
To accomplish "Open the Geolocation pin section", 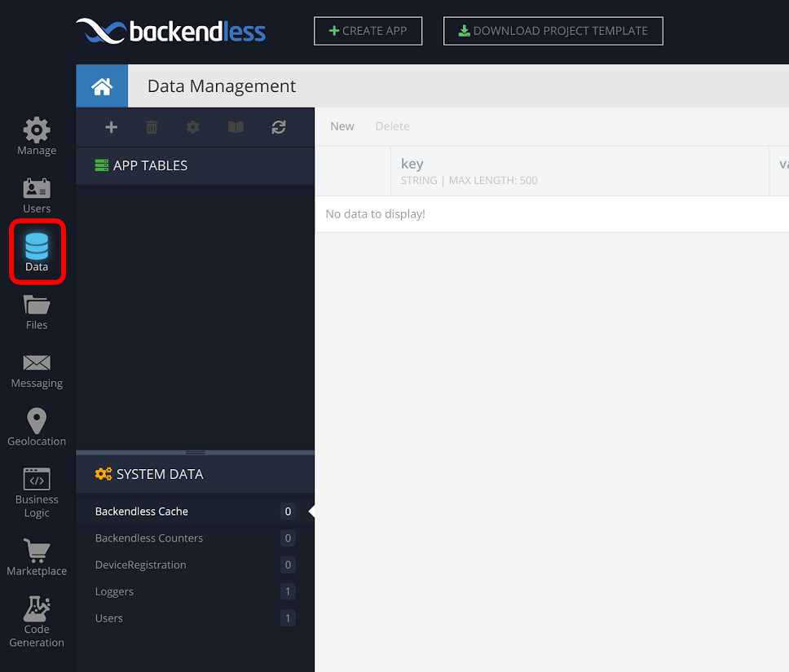I will coord(37,427).
